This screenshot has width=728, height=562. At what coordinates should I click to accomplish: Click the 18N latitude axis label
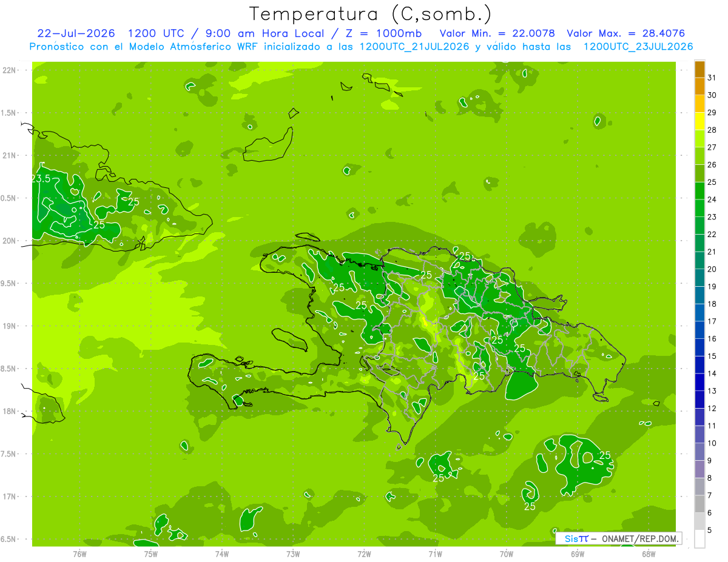click(x=10, y=411)
